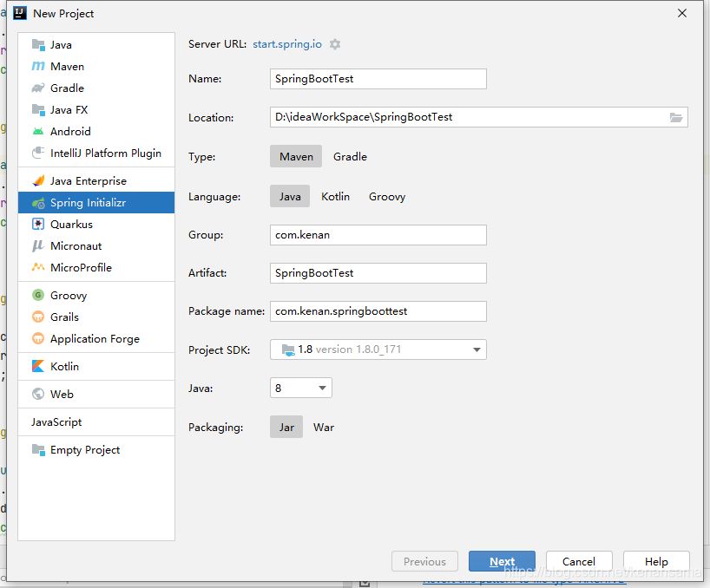Screen dimensions: 710x588
Task: Close the New Project dialog
Action: point(682,13)
